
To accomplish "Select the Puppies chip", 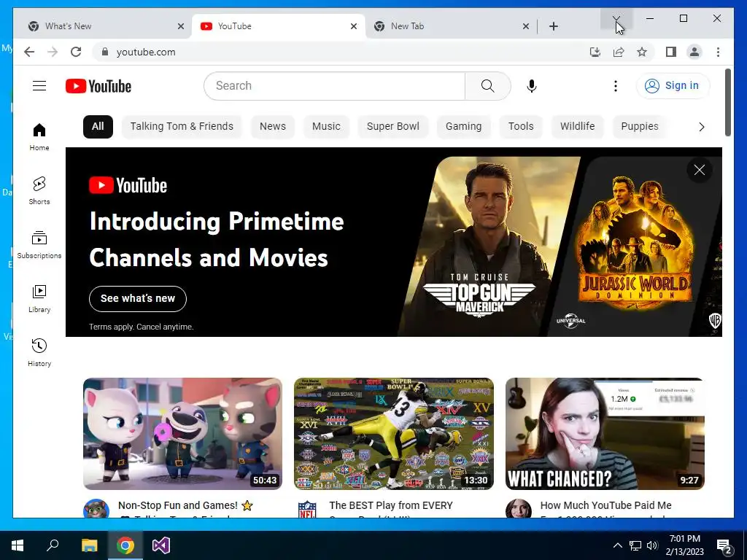I will pos(639,127).
